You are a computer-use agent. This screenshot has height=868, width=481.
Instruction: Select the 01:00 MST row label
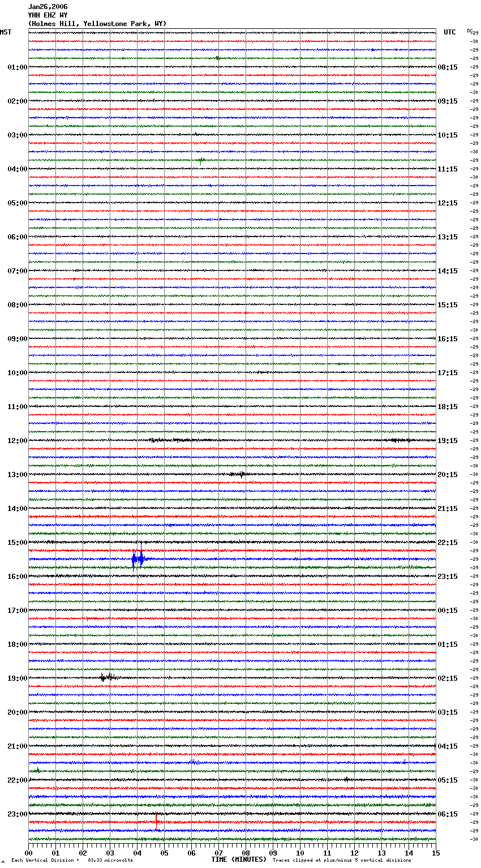(17, 67)
